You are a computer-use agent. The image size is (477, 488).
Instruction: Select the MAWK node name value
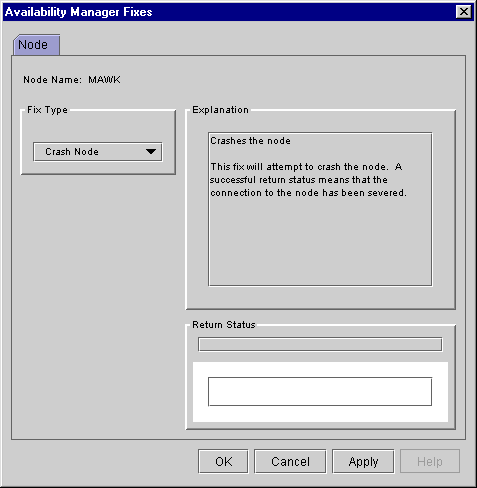[x=104, y=80]
